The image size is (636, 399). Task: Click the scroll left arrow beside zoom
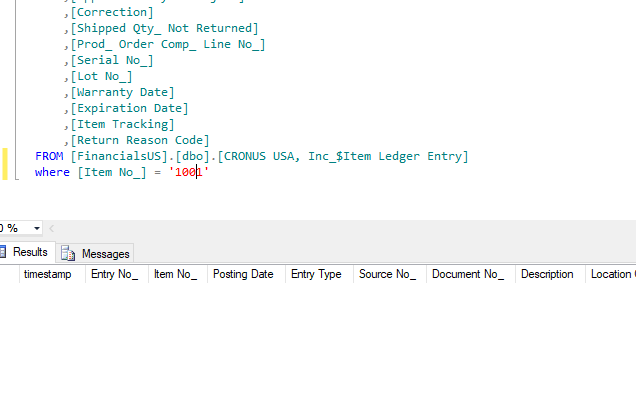[52, 229]
